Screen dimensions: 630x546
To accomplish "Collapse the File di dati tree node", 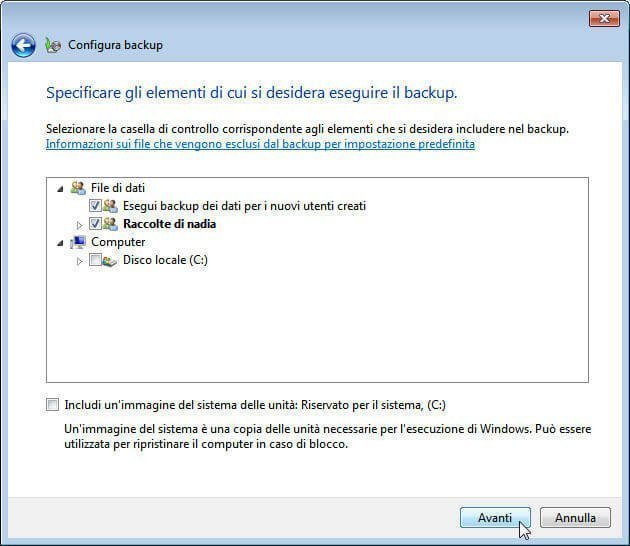I will 62,188.
